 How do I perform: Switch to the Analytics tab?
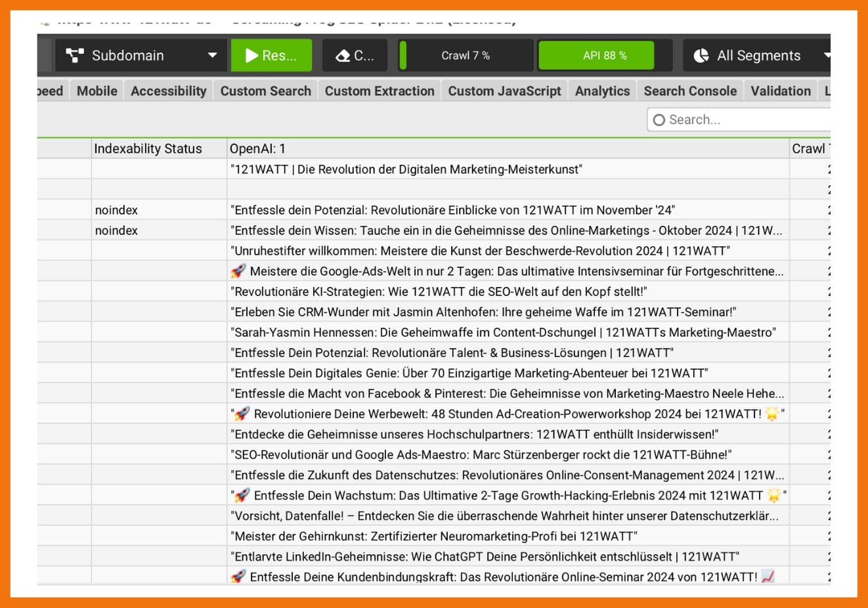602,91
